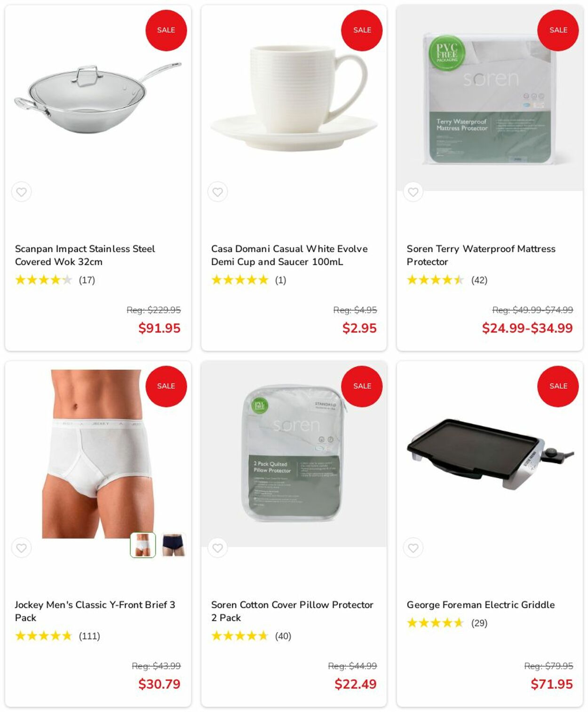
Task: Open Soren Cotton Cover Pillow Protector link
Action: click(x=292, y=611)
